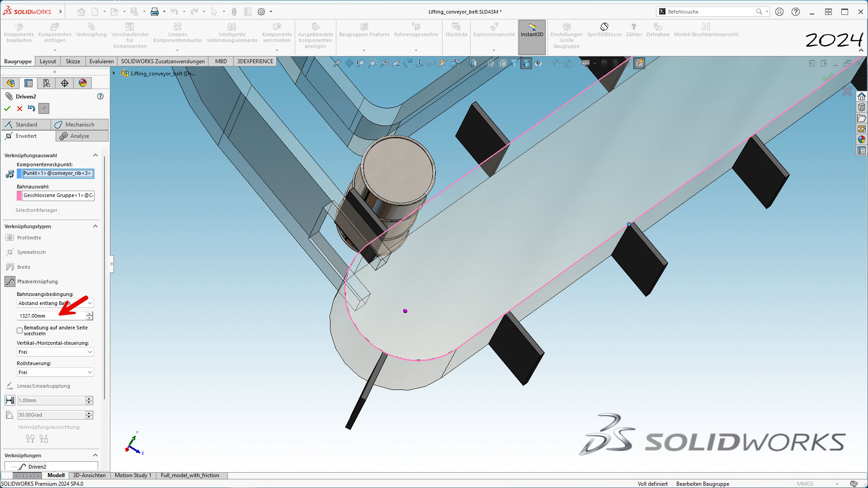Click the blue undo arrow in the Driven2 panel
The width and height of the screenshot is (868, 488).
pos(31,108)
